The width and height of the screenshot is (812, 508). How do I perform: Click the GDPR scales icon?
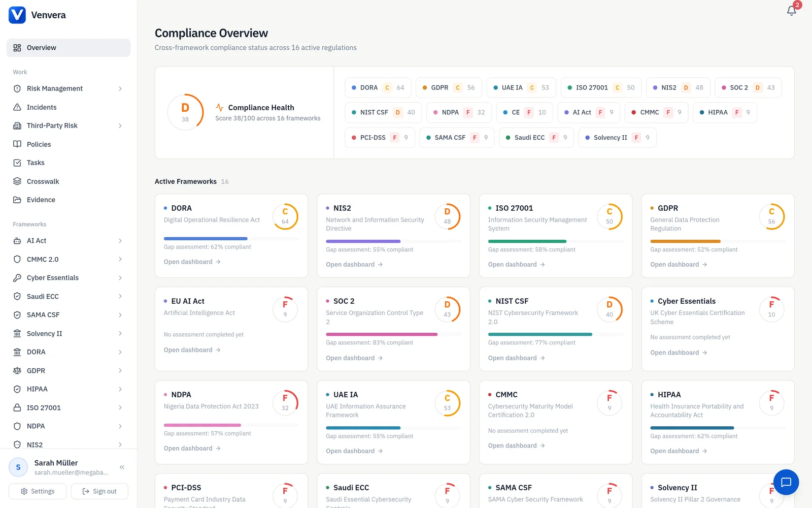(17, 371)
